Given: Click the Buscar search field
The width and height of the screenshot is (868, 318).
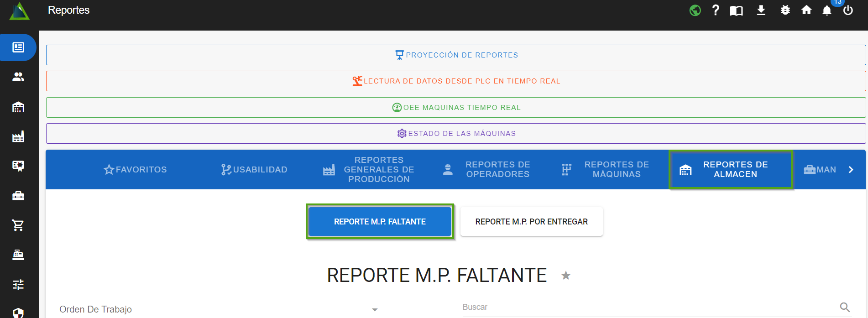Looking at the screenshot, I should click(x=648, y=307).
